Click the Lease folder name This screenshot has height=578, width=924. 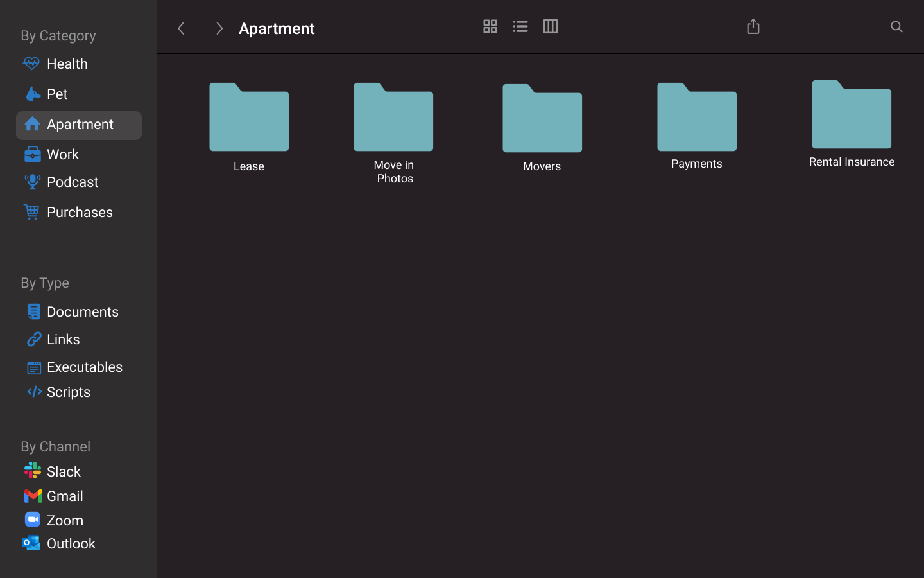pos(249,166)
